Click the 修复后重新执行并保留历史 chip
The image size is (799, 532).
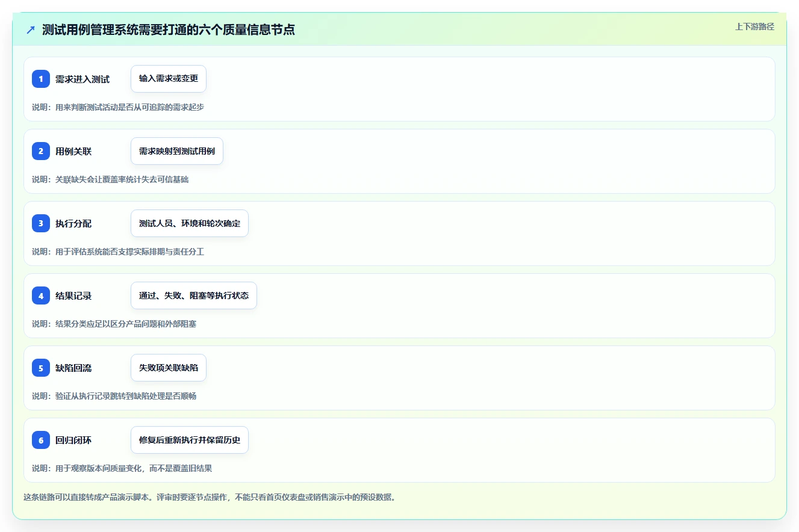tap(190, 440)
